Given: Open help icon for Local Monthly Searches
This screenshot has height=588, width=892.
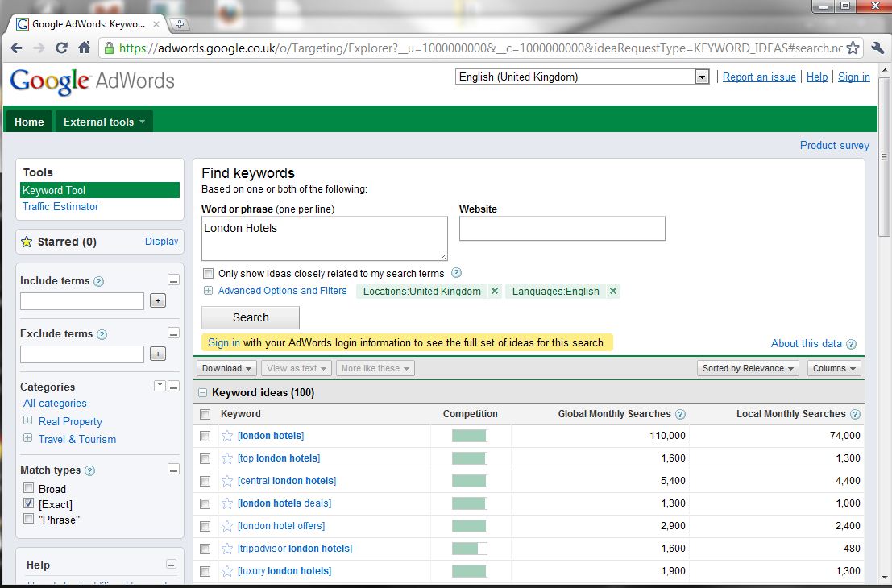Looking at the screenshot, I should point(855,415).
